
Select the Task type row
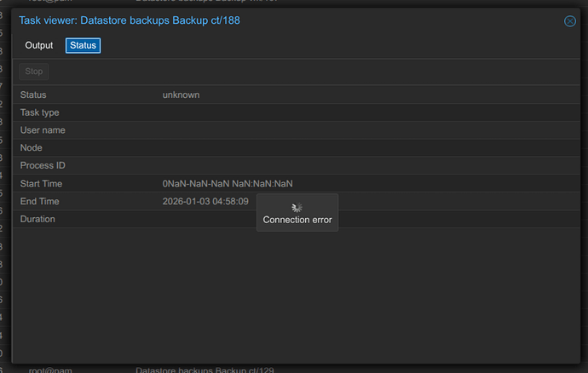click(39, 112)
